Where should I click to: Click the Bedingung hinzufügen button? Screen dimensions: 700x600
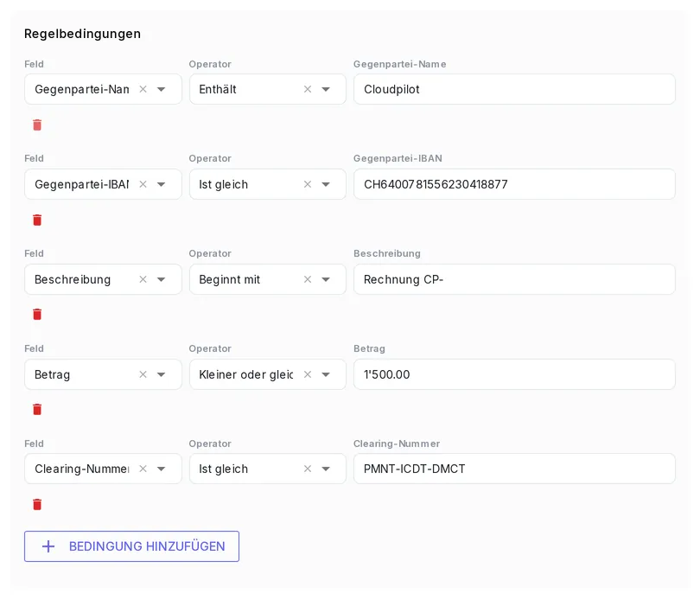tap(131, 546)
